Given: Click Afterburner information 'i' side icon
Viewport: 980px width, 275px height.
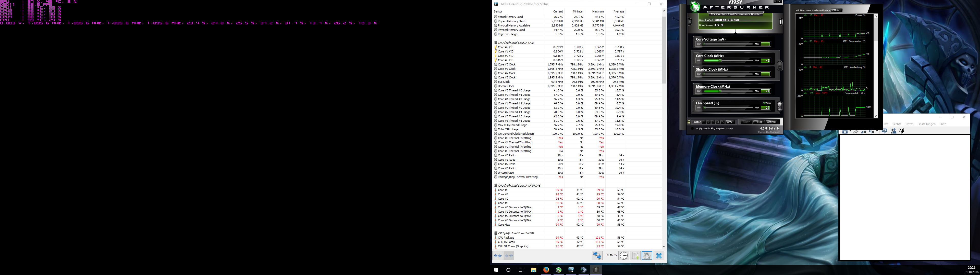Looking at the screenshot, I should point(781,22).
